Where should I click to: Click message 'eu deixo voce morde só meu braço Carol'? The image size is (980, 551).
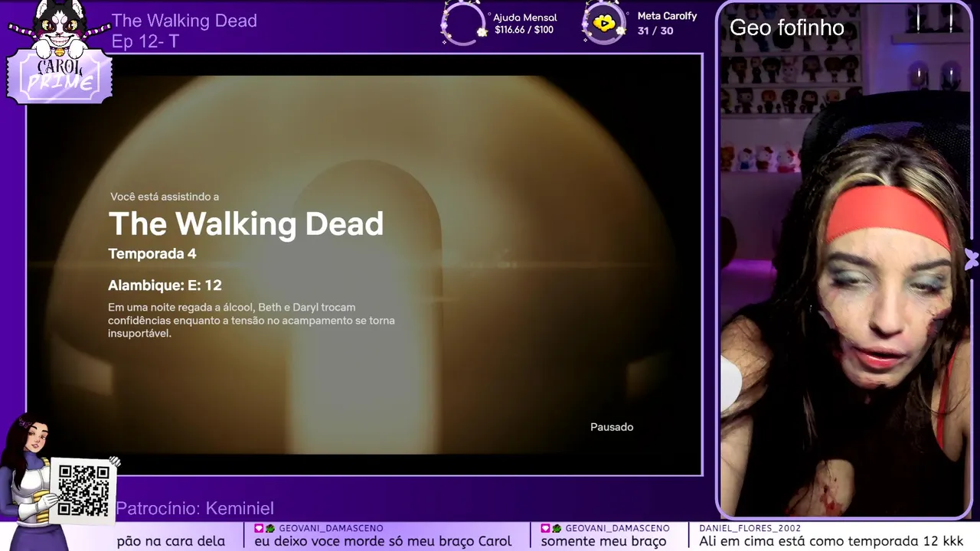point(383,542)
